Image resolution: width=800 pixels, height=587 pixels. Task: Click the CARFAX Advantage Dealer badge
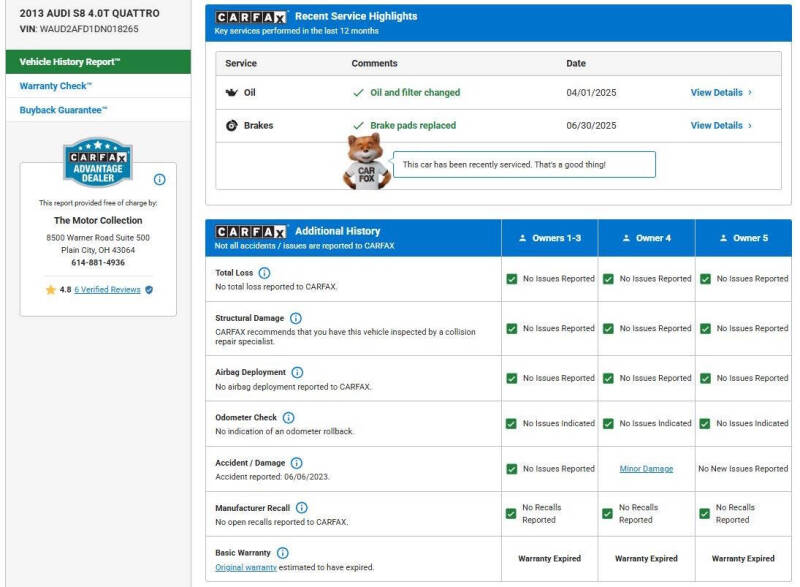click(98, 162)
